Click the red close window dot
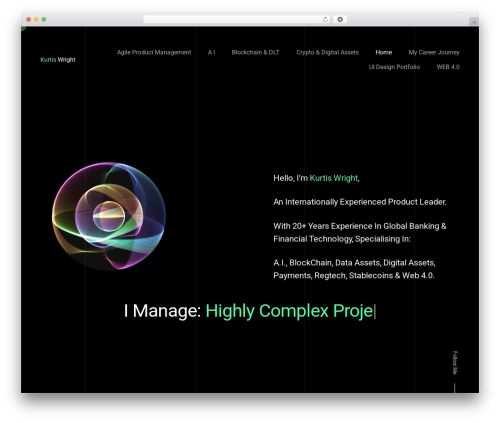500x423 pixels. (29, 19)
